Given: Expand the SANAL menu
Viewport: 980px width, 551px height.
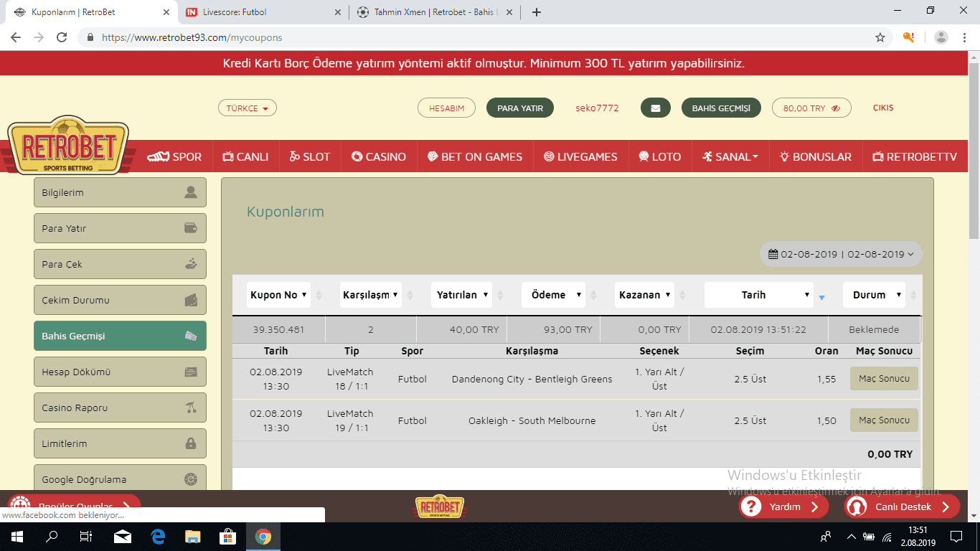Looking at the screenshot, I should click(x=730, y=156).
